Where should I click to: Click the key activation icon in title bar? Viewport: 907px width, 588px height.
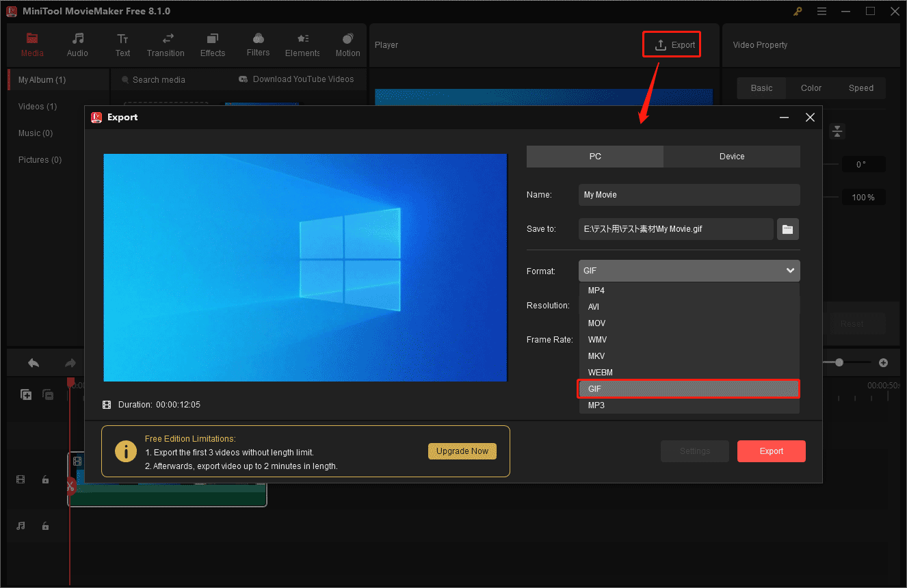pos(798,11)
